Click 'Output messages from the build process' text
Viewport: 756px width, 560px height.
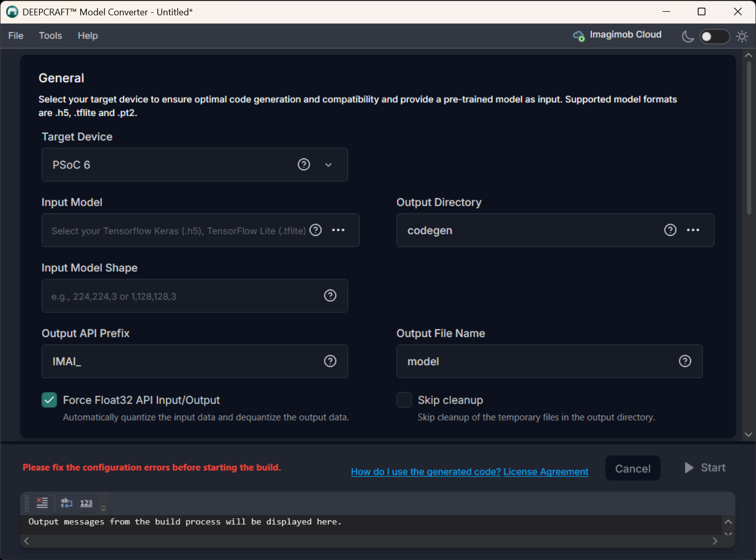(185, 522)
